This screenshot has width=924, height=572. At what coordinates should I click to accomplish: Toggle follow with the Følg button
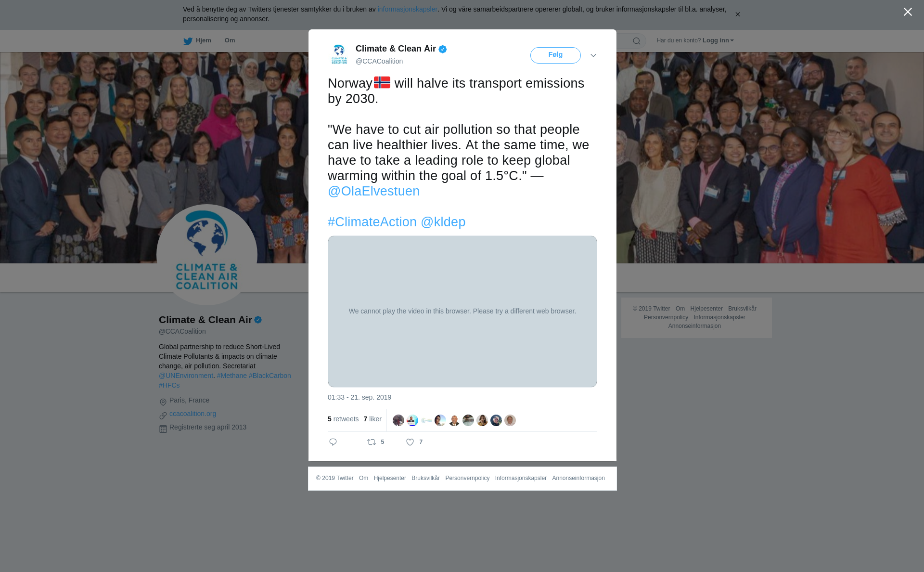(555, 55)
